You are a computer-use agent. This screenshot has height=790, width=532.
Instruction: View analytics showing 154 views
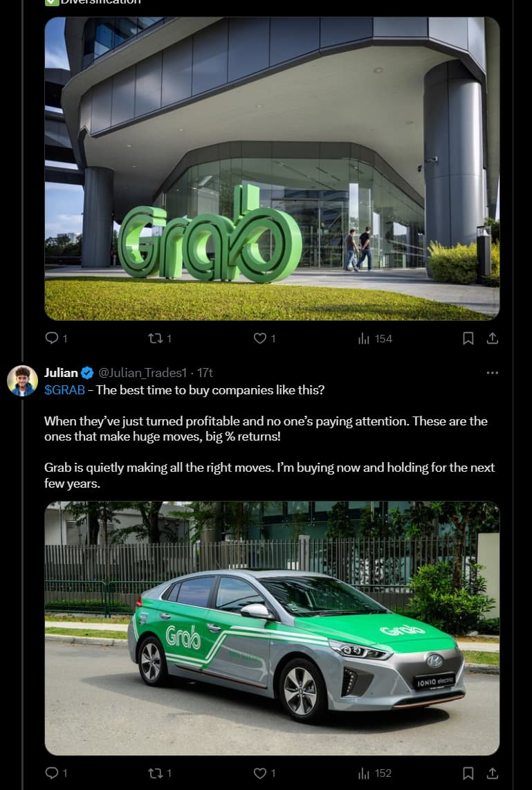tap(364, 338)
